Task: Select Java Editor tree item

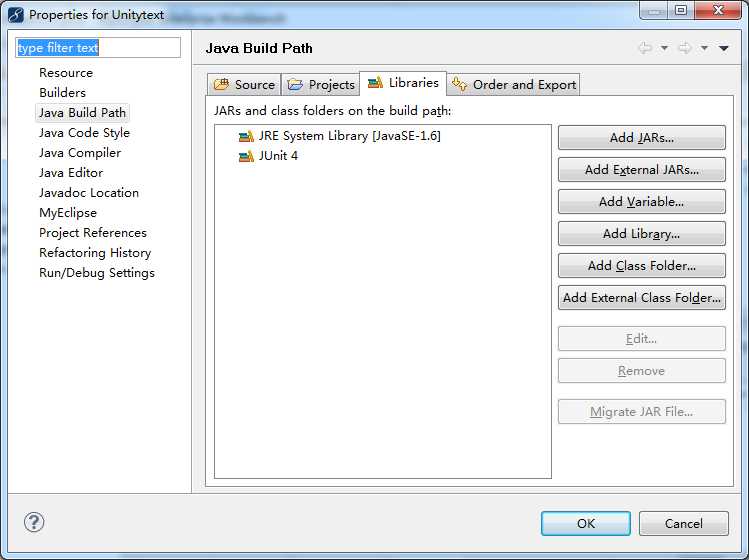Action: [x=71, y=173]
